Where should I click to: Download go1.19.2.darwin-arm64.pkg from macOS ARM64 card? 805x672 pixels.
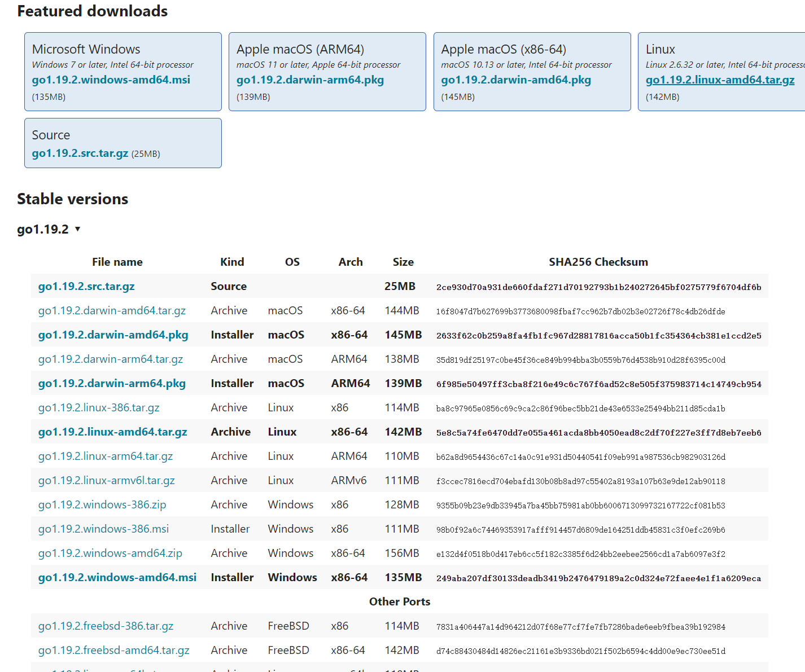pyautogui.click(x=310, y=80)
